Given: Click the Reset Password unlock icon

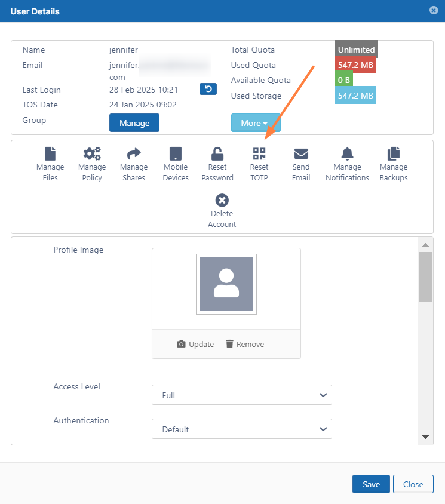Looking at the screenshot, I should 217,154.
